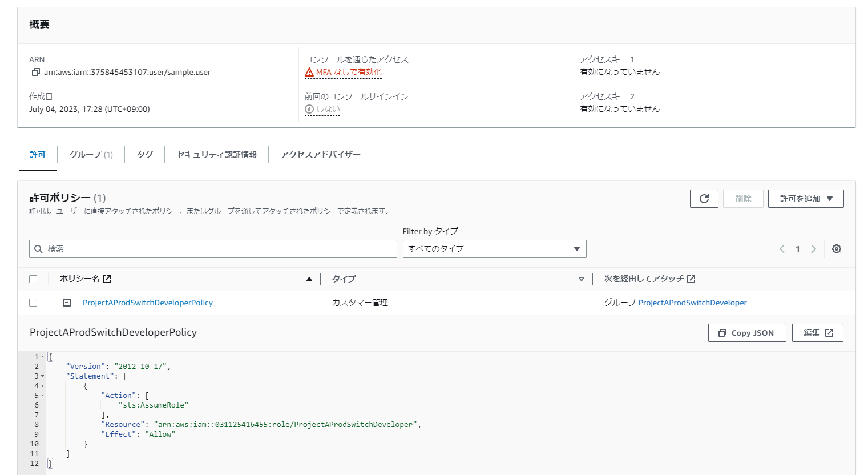Click the Copy JSON button

point(747,333)
